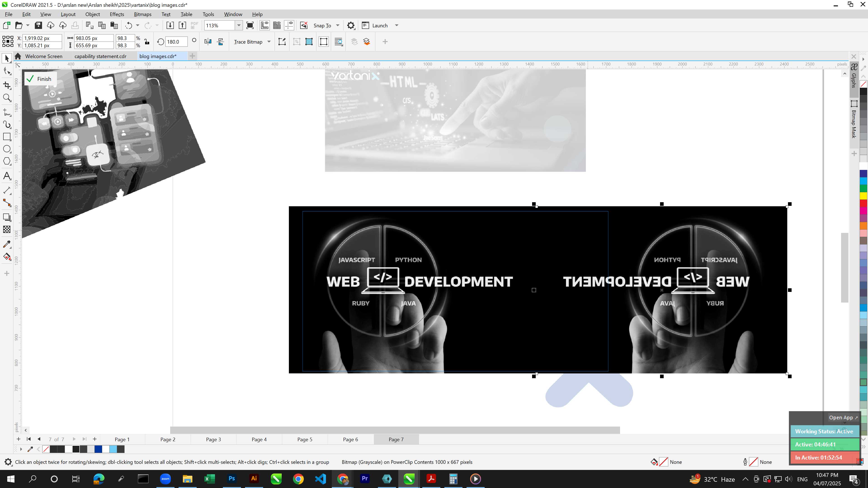Click the horizontal scrollbar
This screenshot has height=488, width=868.
pyautogui.click(x=395, y=430)
